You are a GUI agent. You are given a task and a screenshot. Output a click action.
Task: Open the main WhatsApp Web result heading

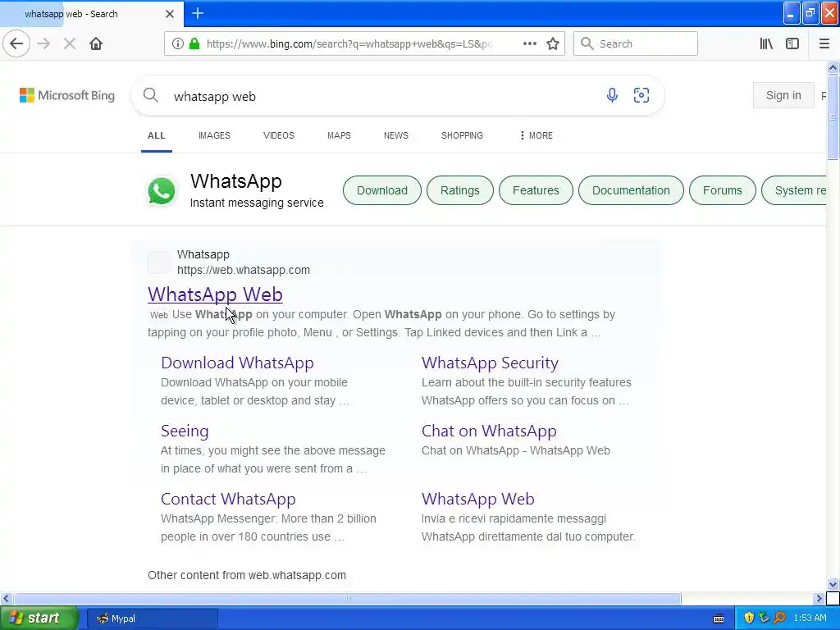[x=215, y=294]
